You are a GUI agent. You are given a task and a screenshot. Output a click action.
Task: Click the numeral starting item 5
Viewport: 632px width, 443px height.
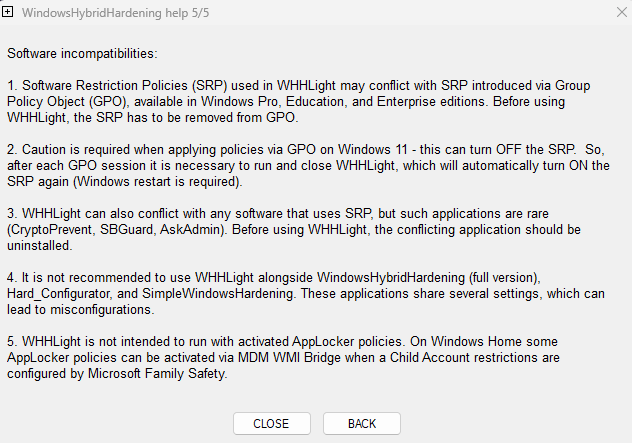coord(11,339)
